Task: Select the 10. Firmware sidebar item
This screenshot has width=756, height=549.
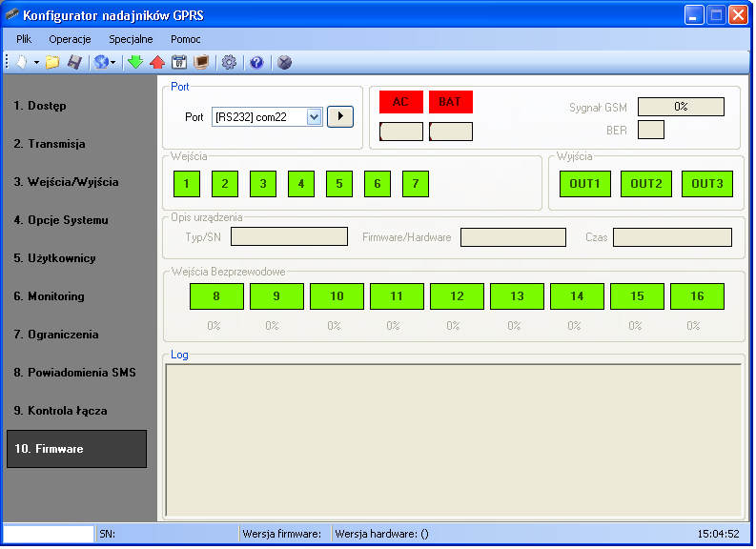Action: (76, 449)
